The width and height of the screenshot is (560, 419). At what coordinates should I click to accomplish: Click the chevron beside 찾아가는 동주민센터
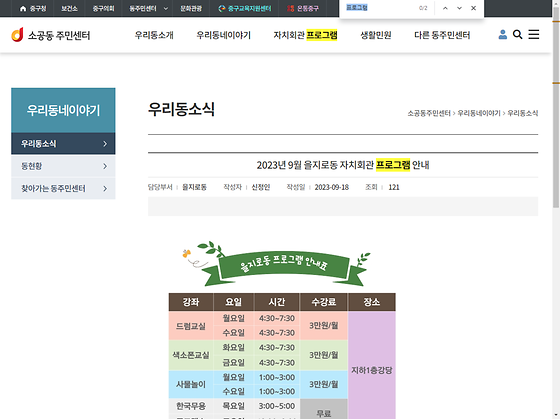click(105, 188)
